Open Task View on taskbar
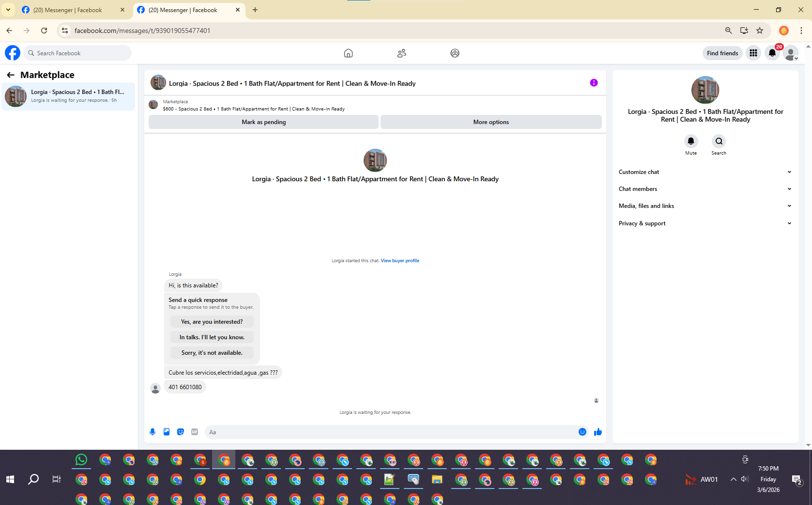Screen dimensions: 812x505 (x=57, y=479)
